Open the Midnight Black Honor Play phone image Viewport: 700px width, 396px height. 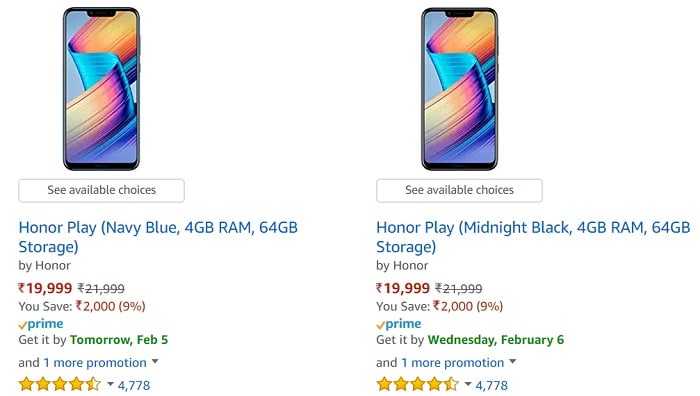pos(459,89)
